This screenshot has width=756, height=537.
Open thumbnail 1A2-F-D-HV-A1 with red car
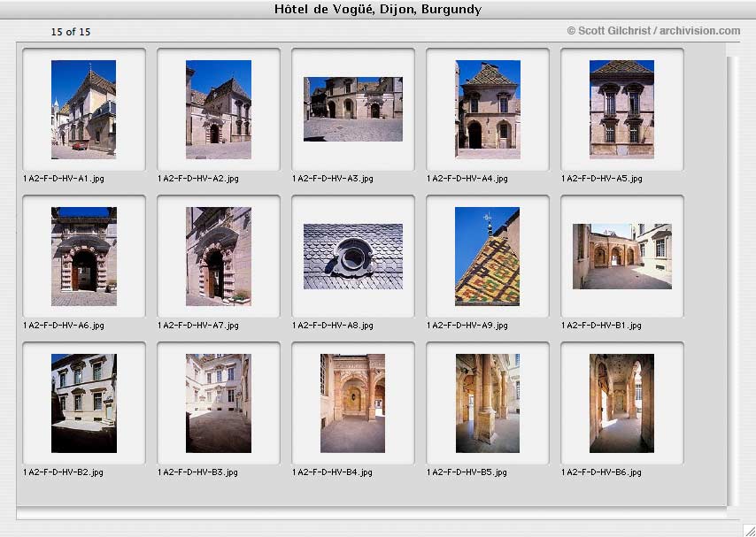click(83, 110)
